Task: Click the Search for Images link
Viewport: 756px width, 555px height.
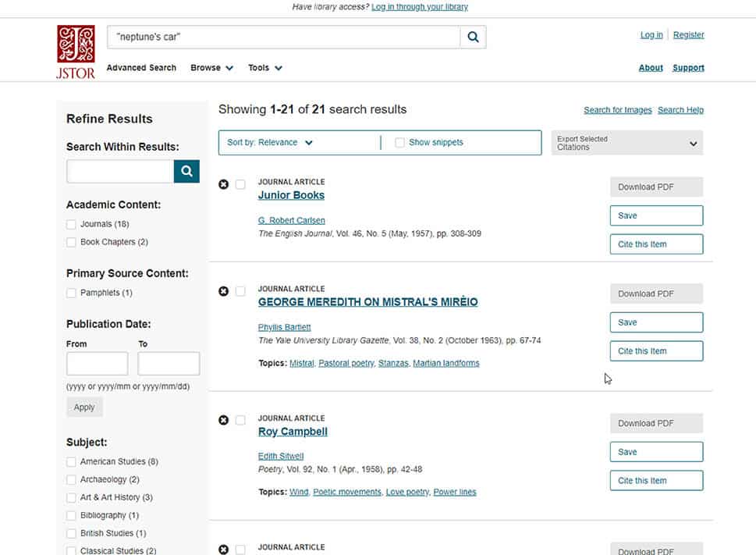Action: (x=618, y=110)
